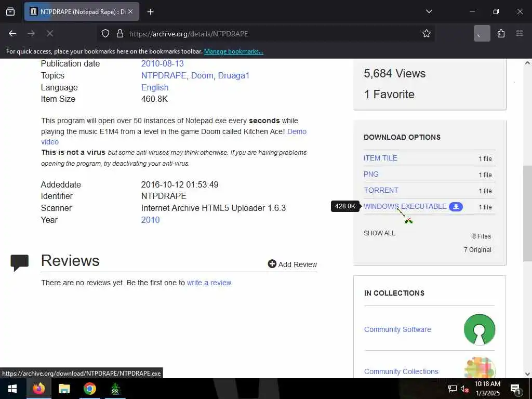Viewport: 532px width, 399px height.
Task: Click the Internet Archive HTML5 Uploader 1.6.3 text
Action: tap(214, 208)
